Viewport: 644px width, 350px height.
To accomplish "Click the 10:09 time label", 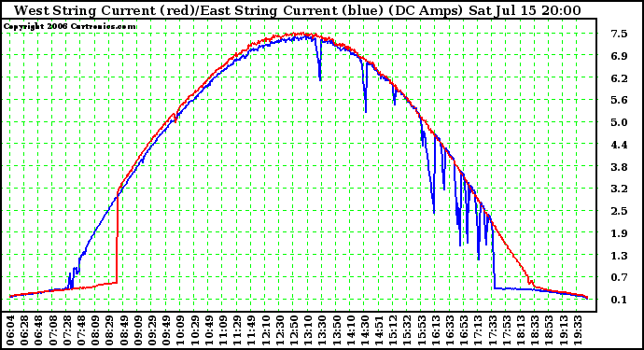I will pos(180,330).
